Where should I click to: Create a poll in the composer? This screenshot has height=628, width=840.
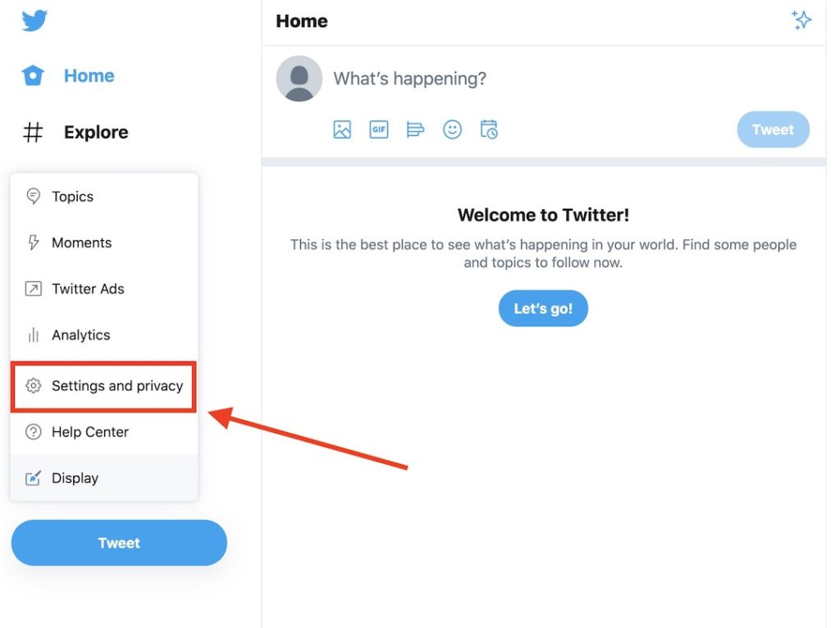coord(415,130)
